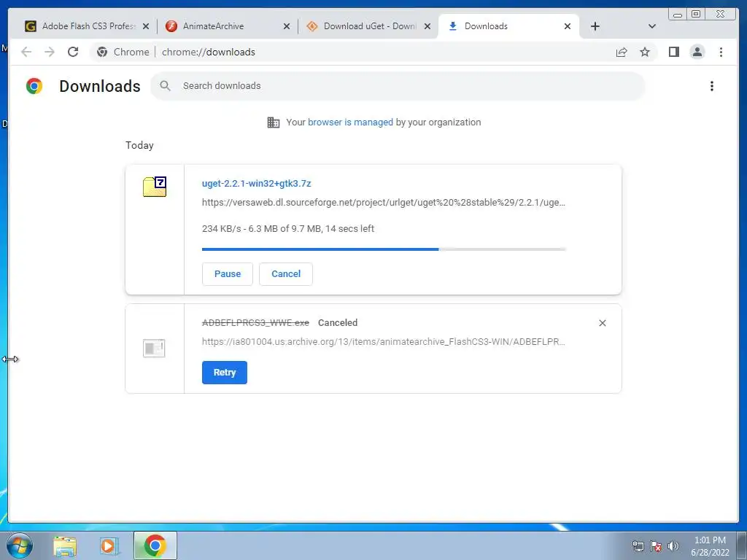Focus the Search downloads field
747x560 pixels.
[x=398, y=86]
